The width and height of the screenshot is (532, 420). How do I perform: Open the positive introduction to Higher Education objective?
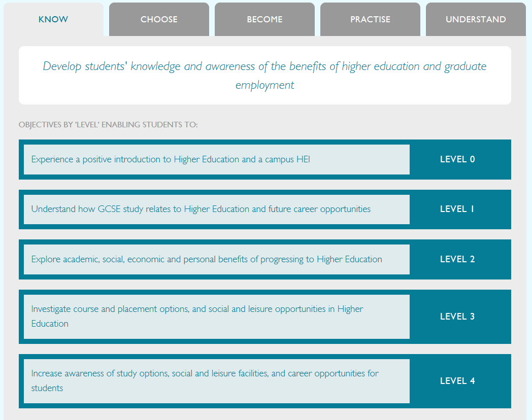tap(171, 159)
